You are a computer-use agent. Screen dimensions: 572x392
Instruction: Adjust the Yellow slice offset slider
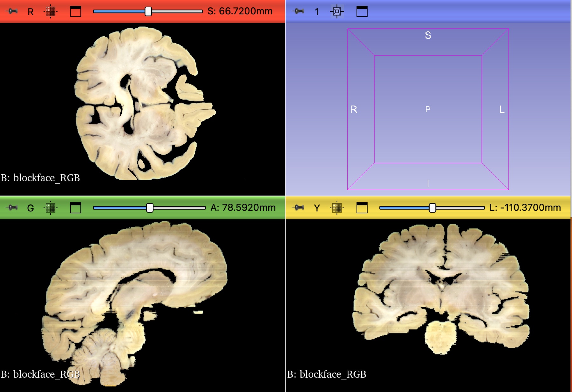point(432,208)
